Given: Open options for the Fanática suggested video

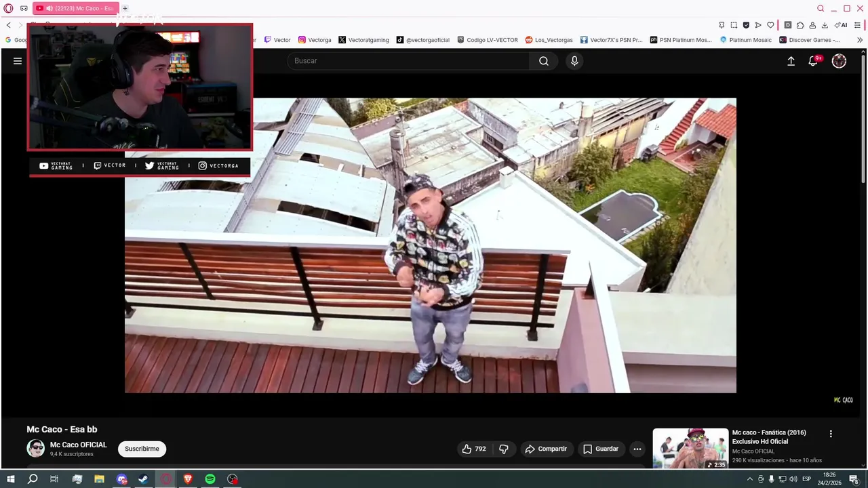Looking at the screenshot, I should click(831, 434).
